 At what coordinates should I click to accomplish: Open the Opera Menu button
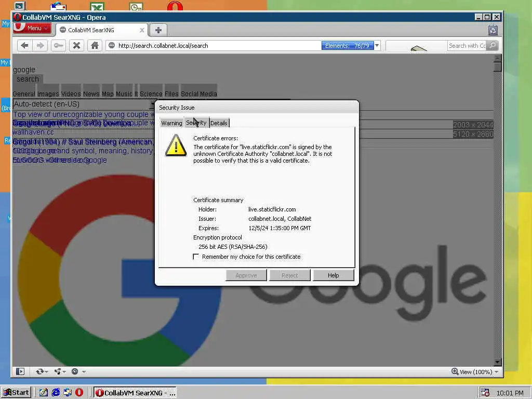(x=32, y=28)
